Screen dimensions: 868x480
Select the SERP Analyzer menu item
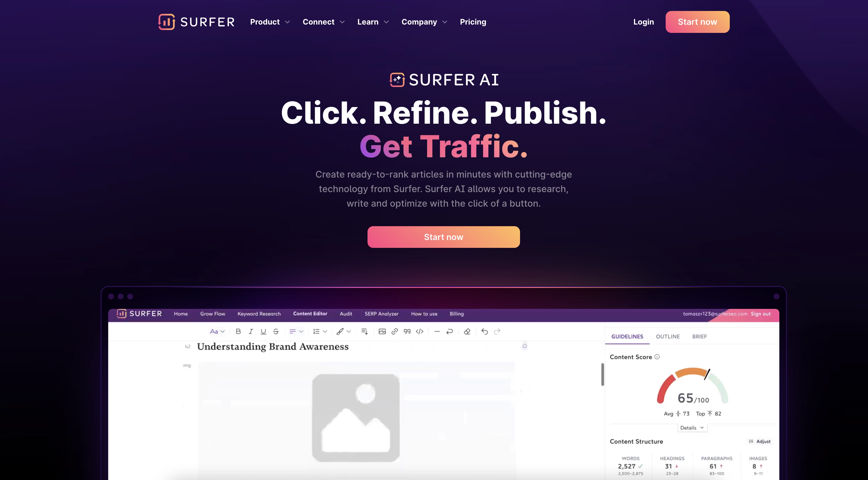[381, 314]
